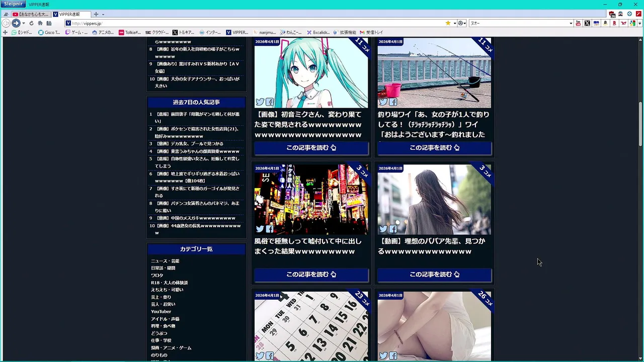Open category ニュース・芸能
644x362 pixels.
click(x=165, y=261)
